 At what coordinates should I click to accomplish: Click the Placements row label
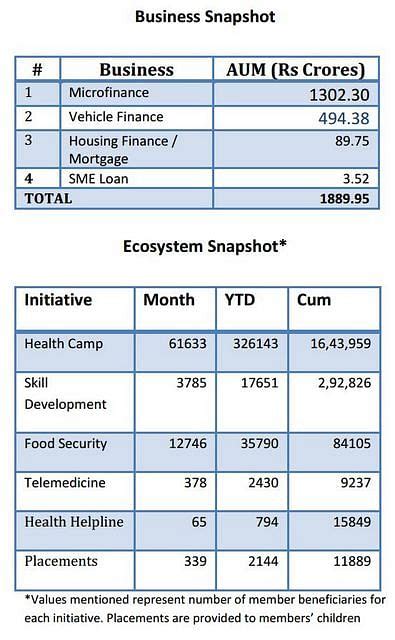click(61, 561)
